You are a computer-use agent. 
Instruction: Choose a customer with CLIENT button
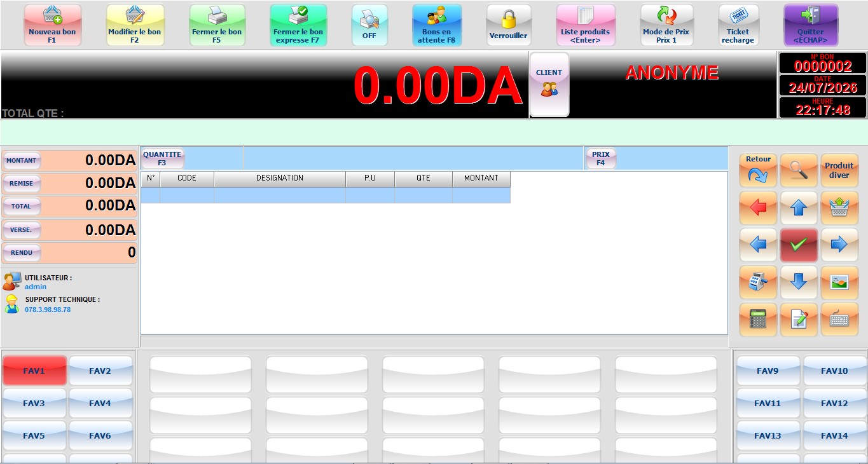coord(549,85)
